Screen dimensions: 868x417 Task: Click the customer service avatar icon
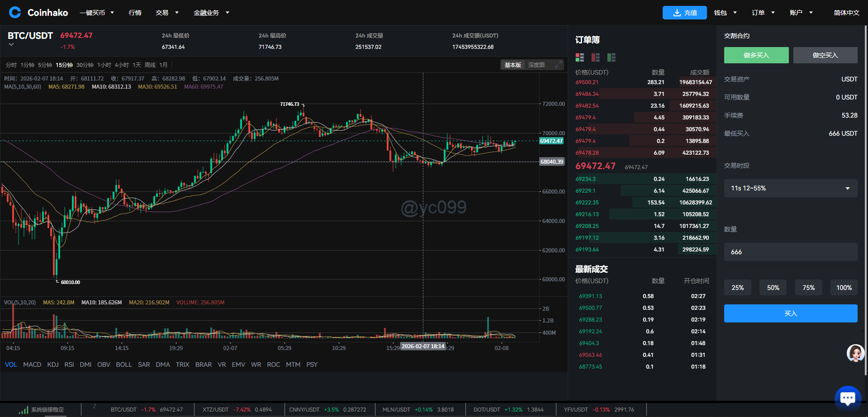(x=855, y=353)
